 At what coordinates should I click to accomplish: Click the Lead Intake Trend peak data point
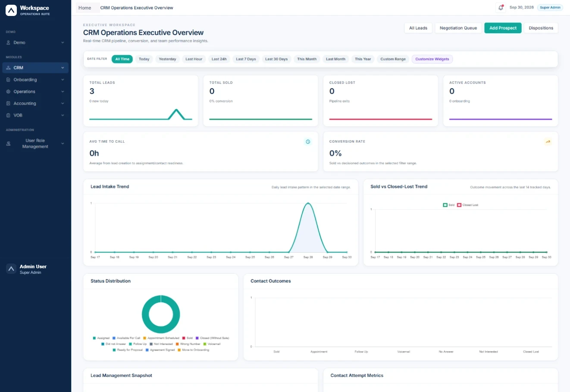(x=308, y=203)
